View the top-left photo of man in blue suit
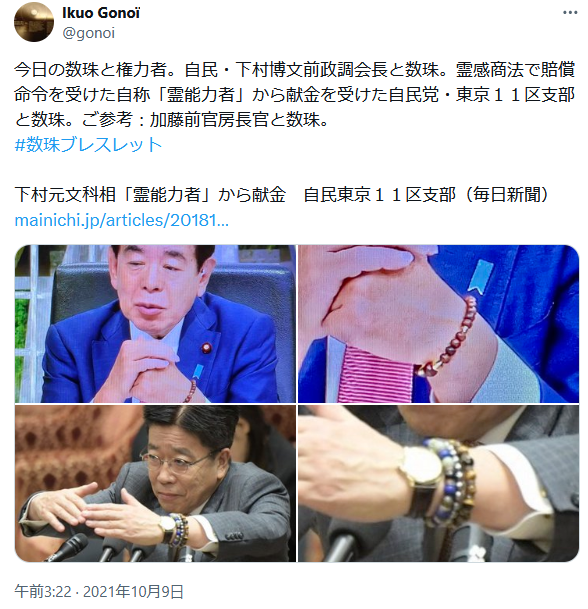 pyautogui.click(x=155, y=324)
